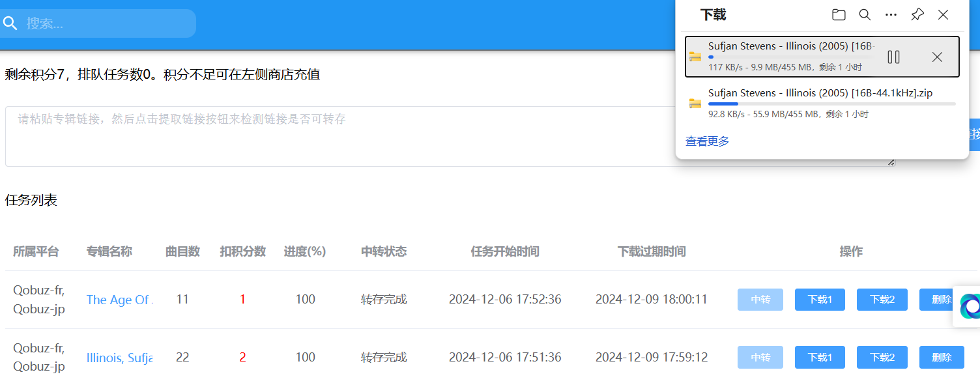Open album link The Age Of
The image size is (980, 383).
tap(119, 300)
